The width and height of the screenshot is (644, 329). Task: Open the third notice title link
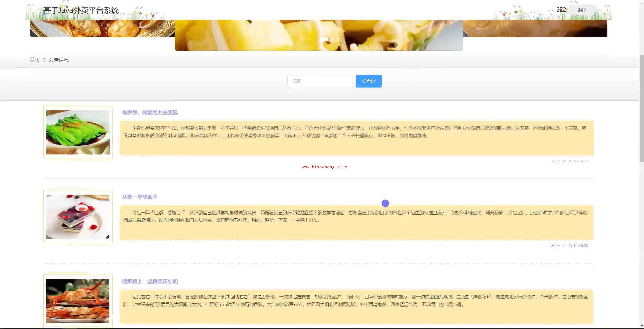[x=150, y=281]
